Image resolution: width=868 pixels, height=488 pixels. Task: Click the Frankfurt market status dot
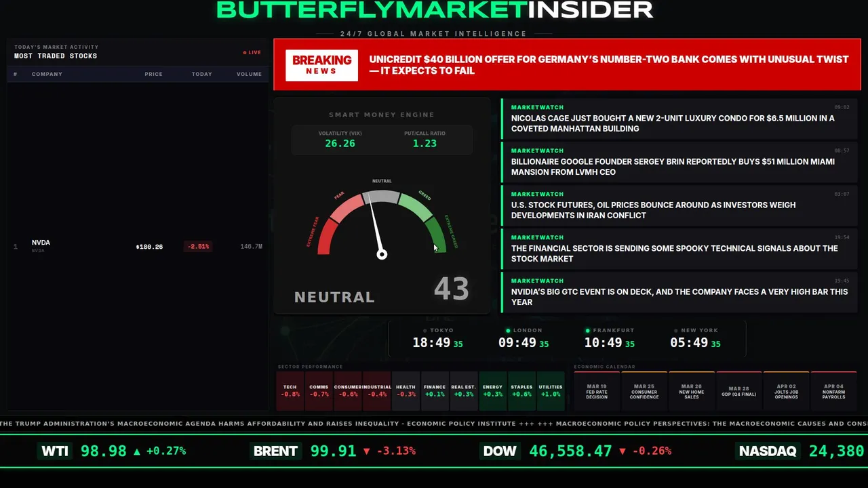[588, 331]
